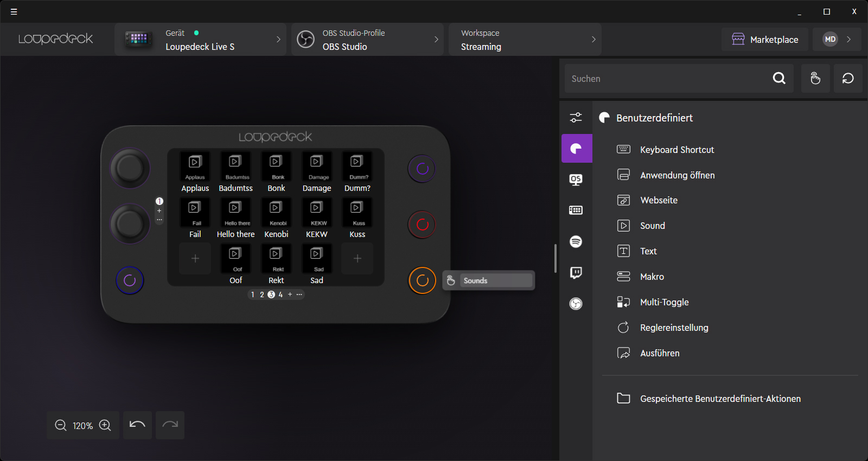Open the Loupedeck device sidebar tab

point(576,210)
